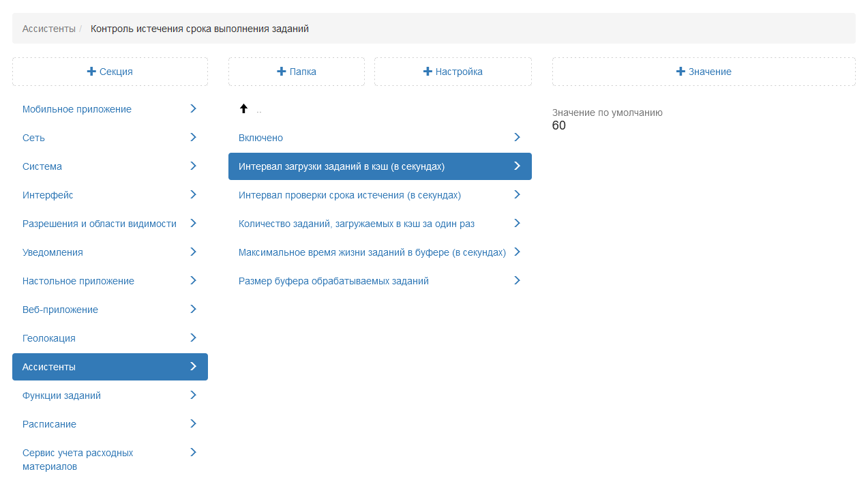
Task: Select Разрешения и области видимости section
Action: tap(100, 224)
